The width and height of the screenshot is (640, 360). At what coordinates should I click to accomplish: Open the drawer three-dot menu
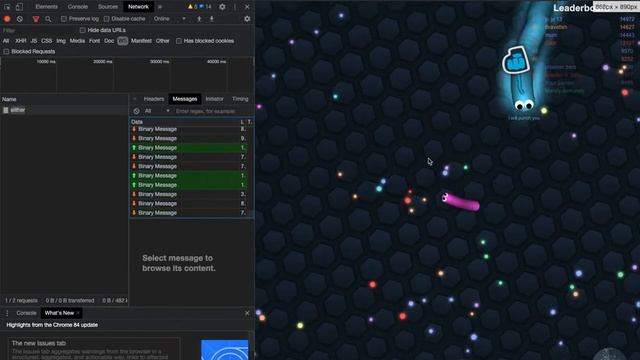7,313
